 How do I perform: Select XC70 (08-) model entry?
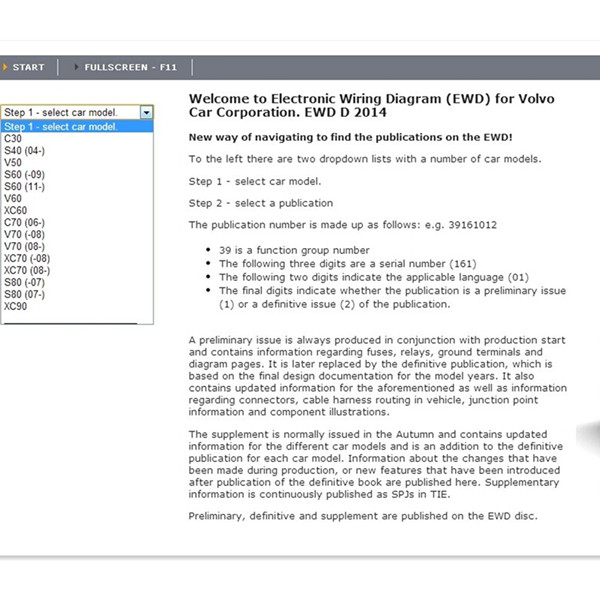coord(26,271)
